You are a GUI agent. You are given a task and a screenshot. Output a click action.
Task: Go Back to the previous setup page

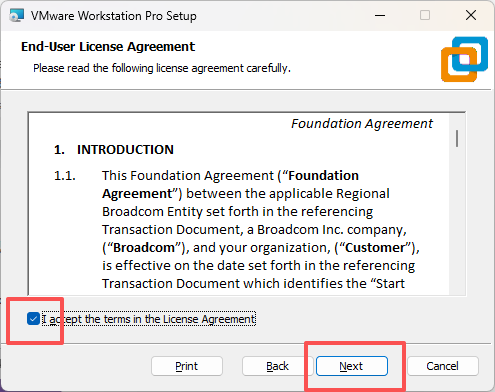pyautogui.click(x=277, y=366)
